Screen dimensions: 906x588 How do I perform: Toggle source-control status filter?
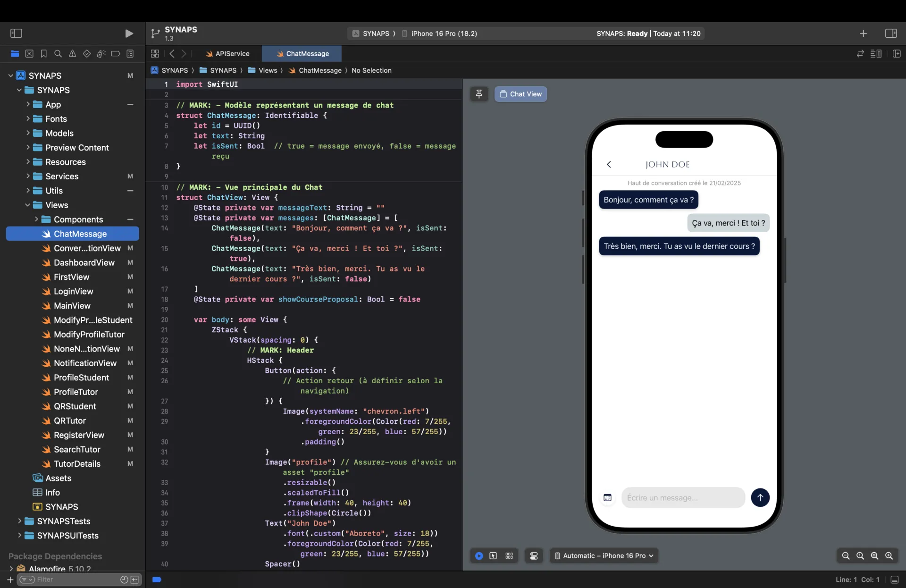point(135,580)
